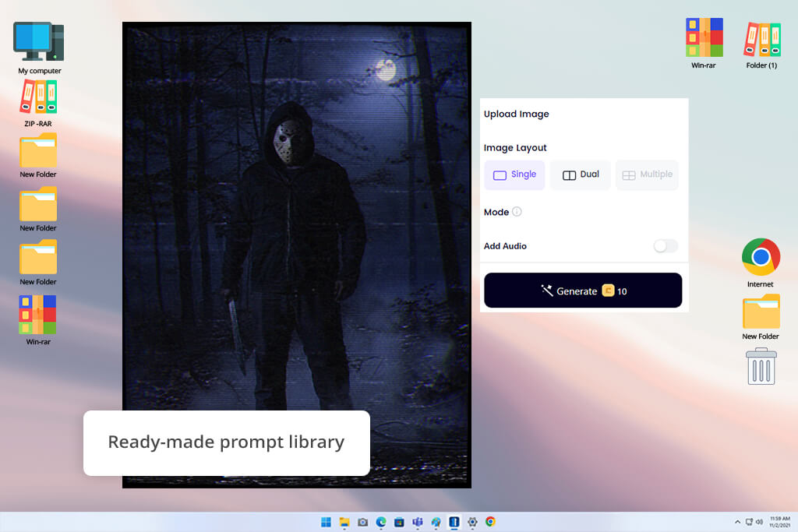Image resolution: width=798 pixels, height=532 pixels.
Task: Launch Chrome from the taskbar
Action: (491, 522)
